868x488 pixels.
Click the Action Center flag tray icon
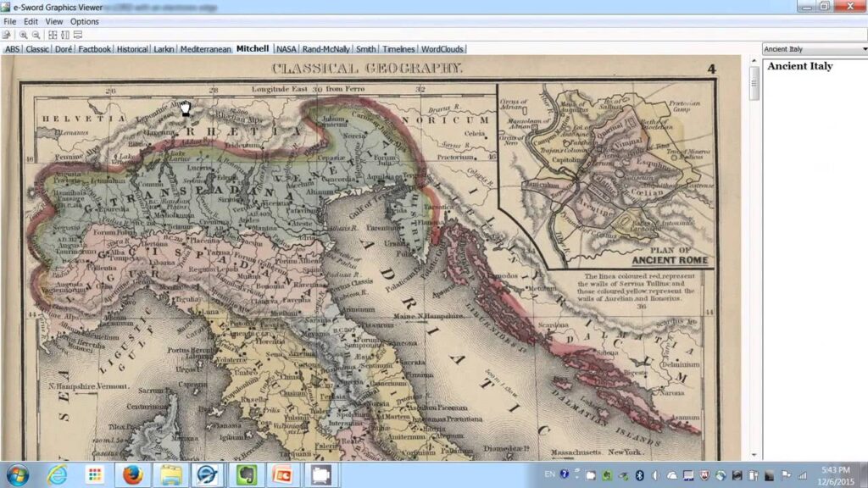pos(786,475)
